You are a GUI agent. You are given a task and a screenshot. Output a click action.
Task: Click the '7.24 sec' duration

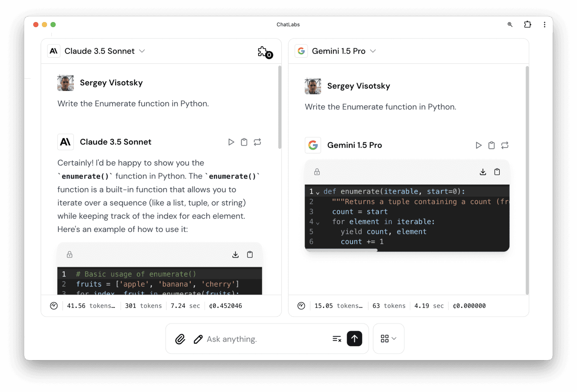click(x=185, y=306)
